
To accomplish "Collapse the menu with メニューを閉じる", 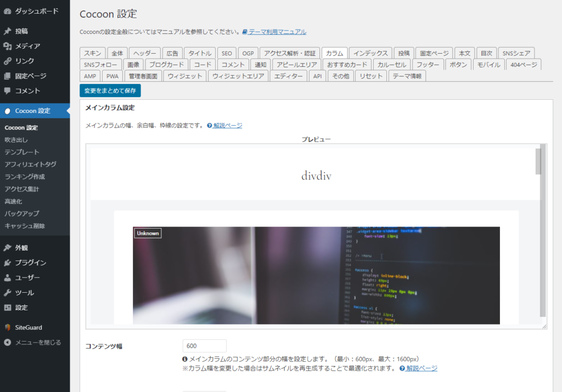I will pos(33,342).
